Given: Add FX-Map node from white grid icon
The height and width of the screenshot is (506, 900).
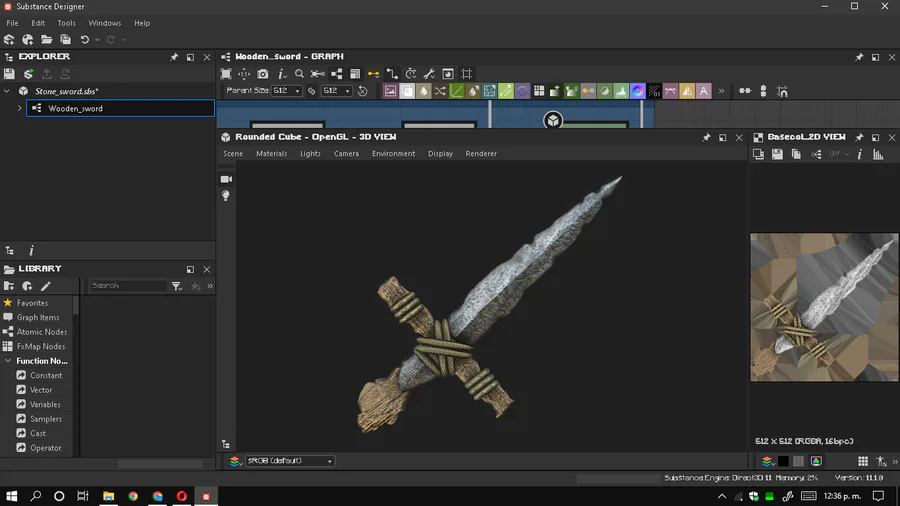Looking at the screenshot, I should [x=539, y=91].
